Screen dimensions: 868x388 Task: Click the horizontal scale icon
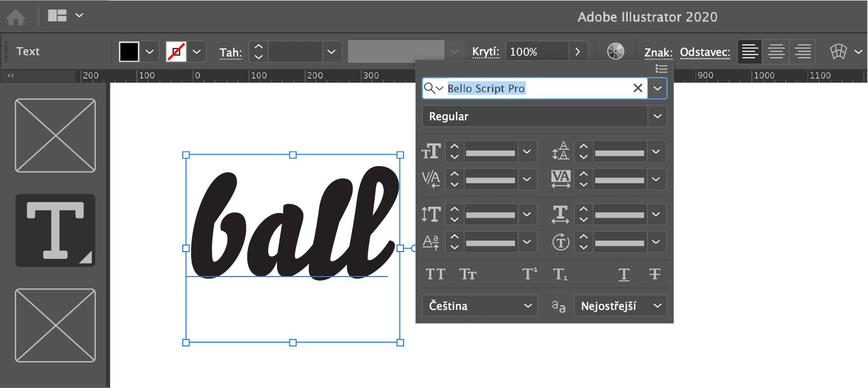561,214
